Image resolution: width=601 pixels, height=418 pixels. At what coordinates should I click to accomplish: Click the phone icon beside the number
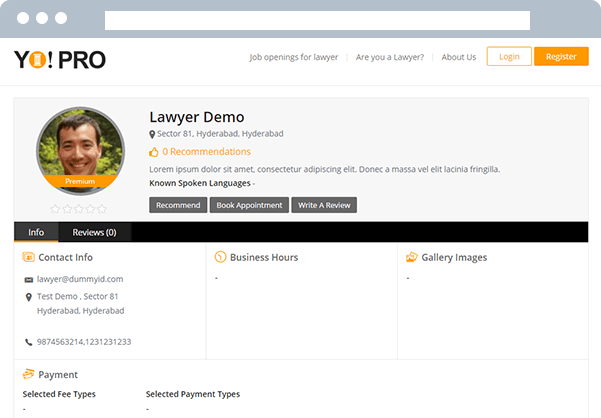point(29,342)
